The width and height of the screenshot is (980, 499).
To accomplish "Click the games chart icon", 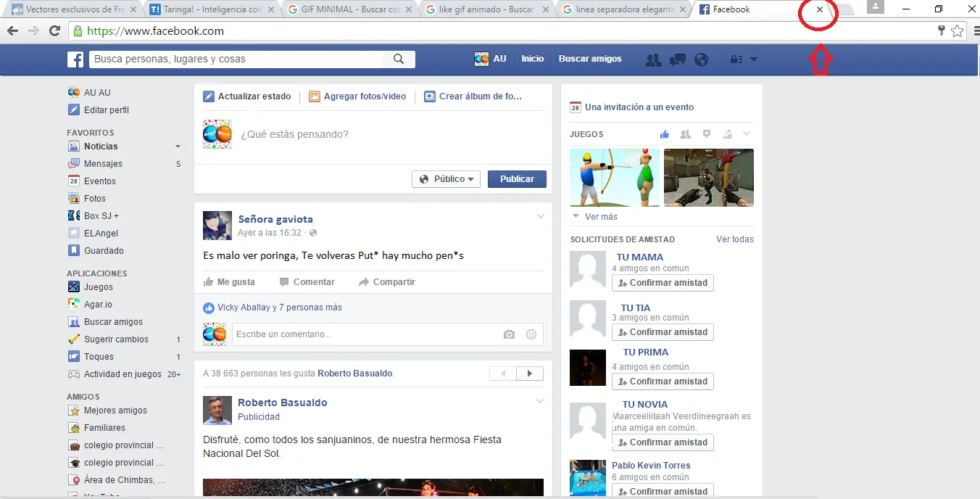I will (x=727, y=134).
